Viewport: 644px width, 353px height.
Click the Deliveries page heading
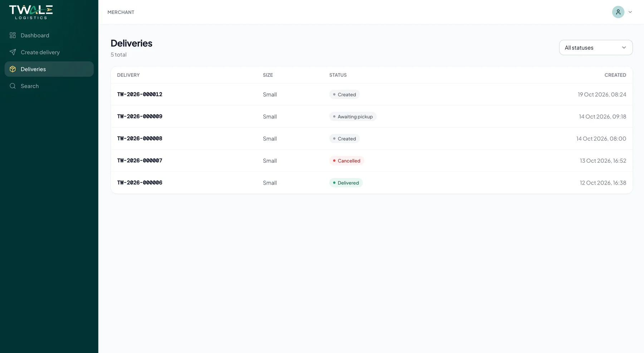click(131, 43)
